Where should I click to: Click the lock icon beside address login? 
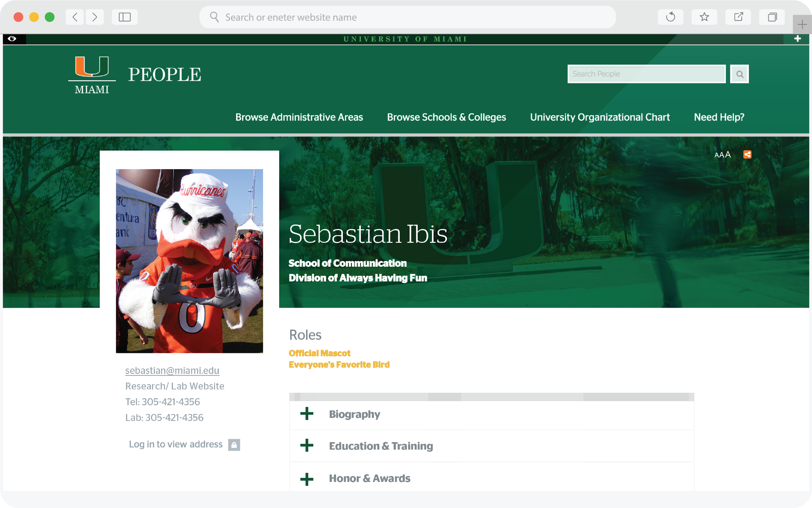pos(234,445)
